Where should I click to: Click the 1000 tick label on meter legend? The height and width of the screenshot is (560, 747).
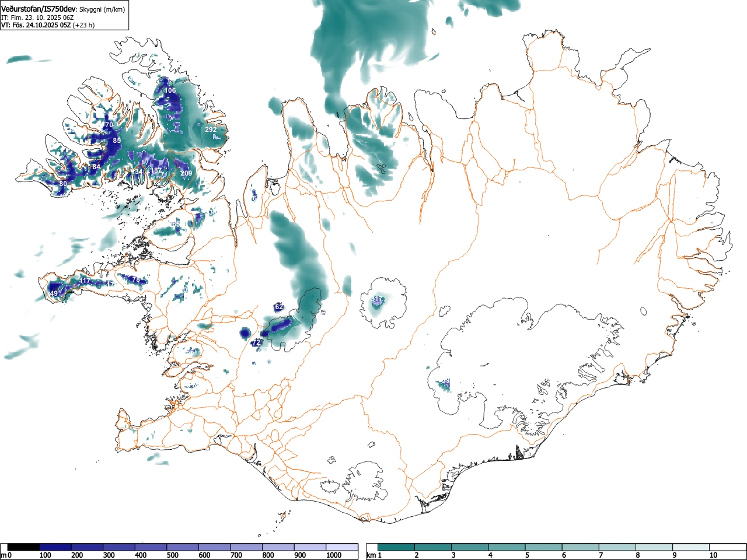tap(333, 555)
